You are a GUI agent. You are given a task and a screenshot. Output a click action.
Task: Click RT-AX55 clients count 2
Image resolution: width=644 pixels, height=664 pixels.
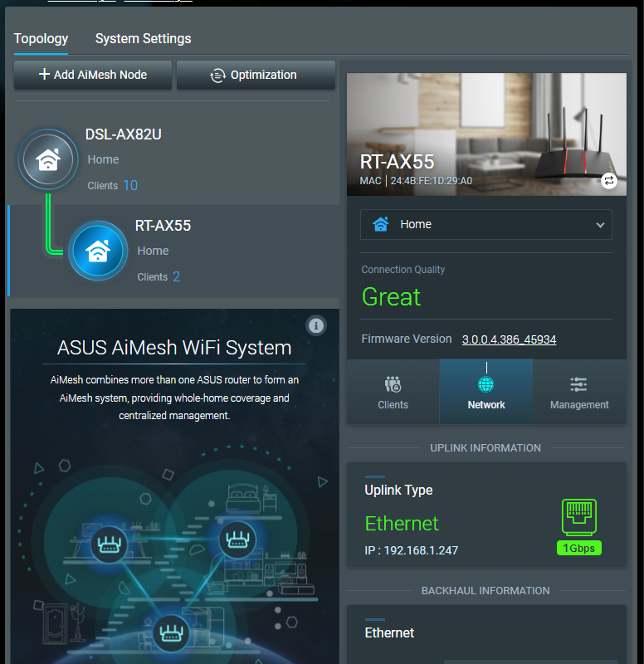click(177, 276)
